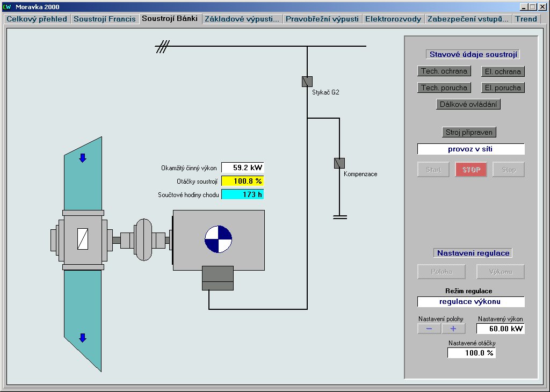Open the Elektrorozvody tab
Viewport: 550px width, 392px height.
tap(393, 19)
